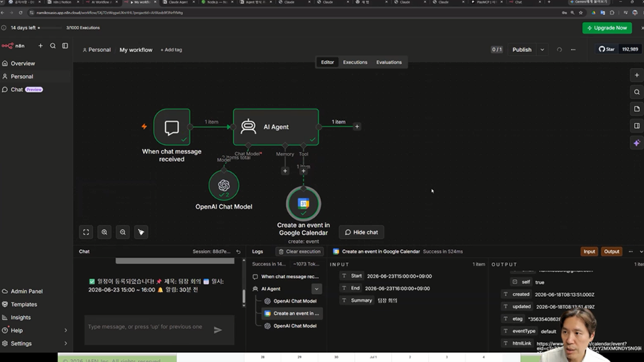
Task: Open the Overview page
Action: (23, 64)
